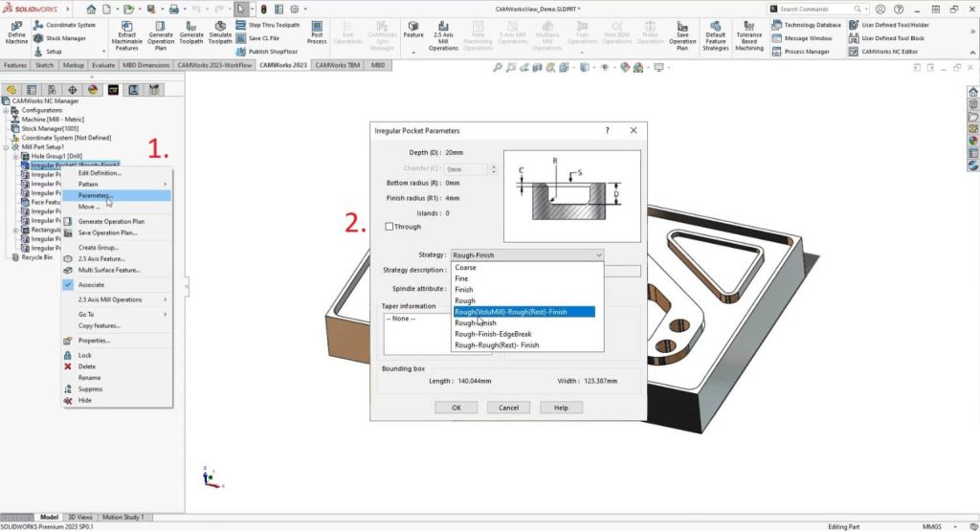
Task: Open the Stock Manager tool
Action: [60, 38]
